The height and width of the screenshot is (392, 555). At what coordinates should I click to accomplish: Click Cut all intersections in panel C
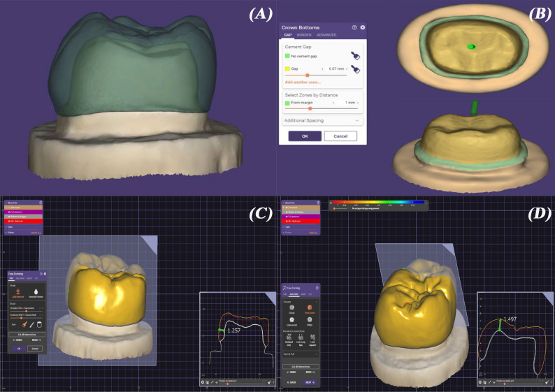tap(27, 334)
